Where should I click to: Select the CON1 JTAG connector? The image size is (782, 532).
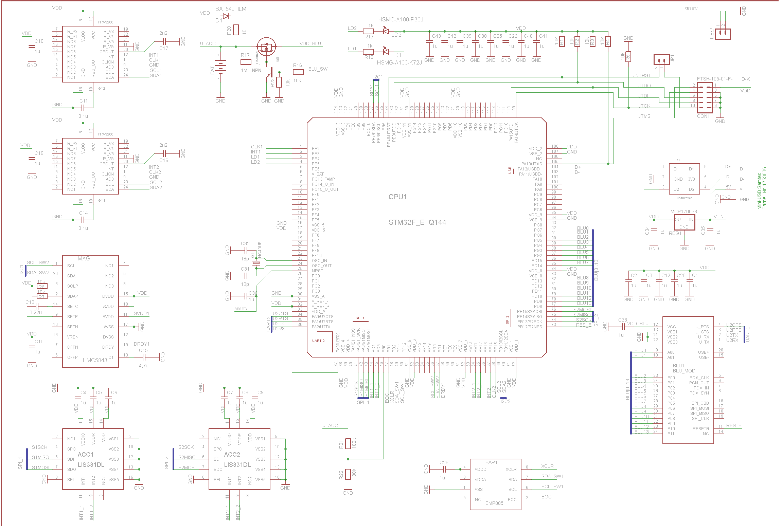(705, 98)
